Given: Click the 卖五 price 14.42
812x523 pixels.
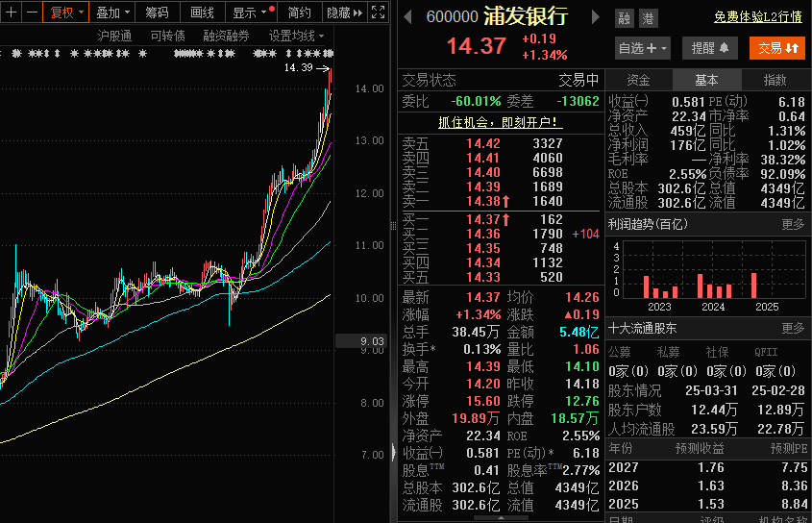Looking at the screenshot, I should [483, 143].
